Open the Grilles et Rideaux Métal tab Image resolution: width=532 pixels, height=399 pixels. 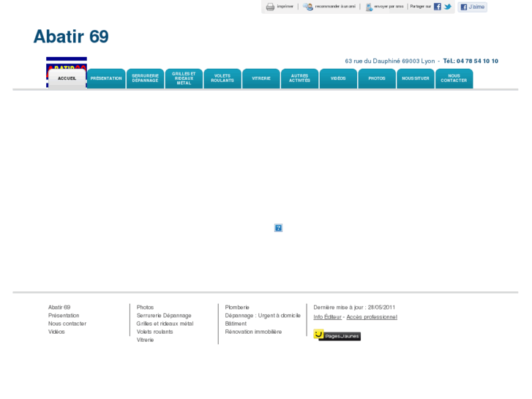[184, 78]
